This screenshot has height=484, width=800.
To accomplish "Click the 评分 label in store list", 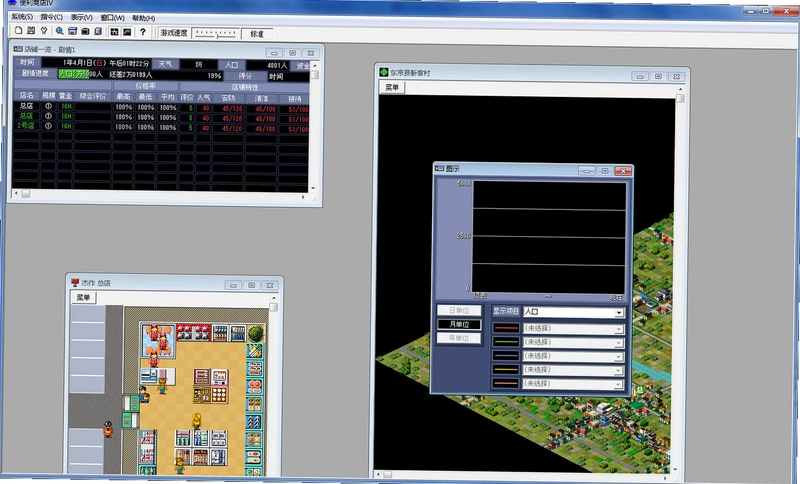I will pyautogui.click(x=245, y=75).
